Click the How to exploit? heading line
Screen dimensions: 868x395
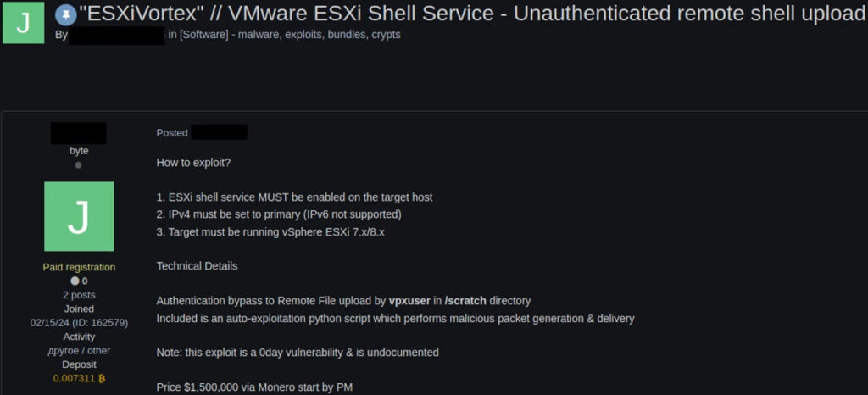tap(194, 163)
